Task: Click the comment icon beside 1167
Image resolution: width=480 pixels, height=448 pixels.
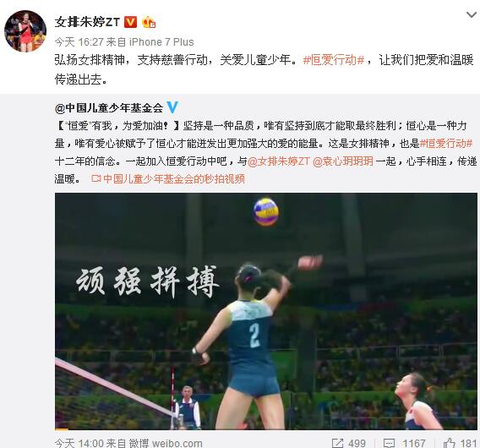Action: pyautogui.click(x=389, y=443)
